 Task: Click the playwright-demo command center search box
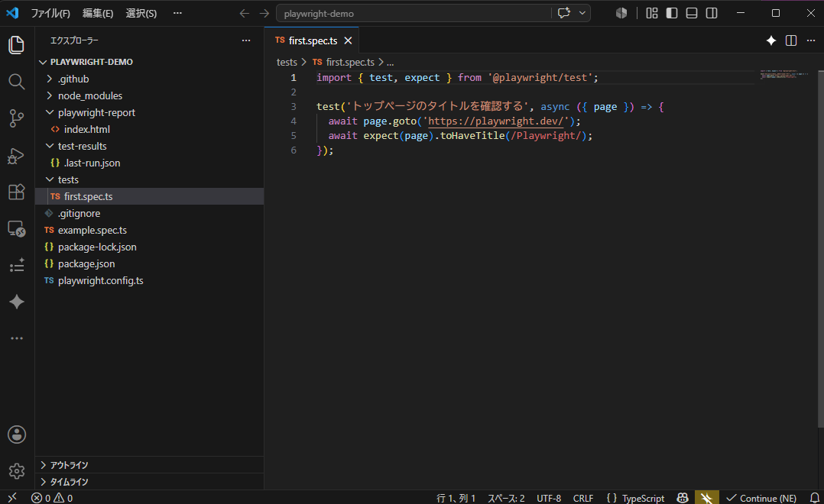(x=414, y=13)
